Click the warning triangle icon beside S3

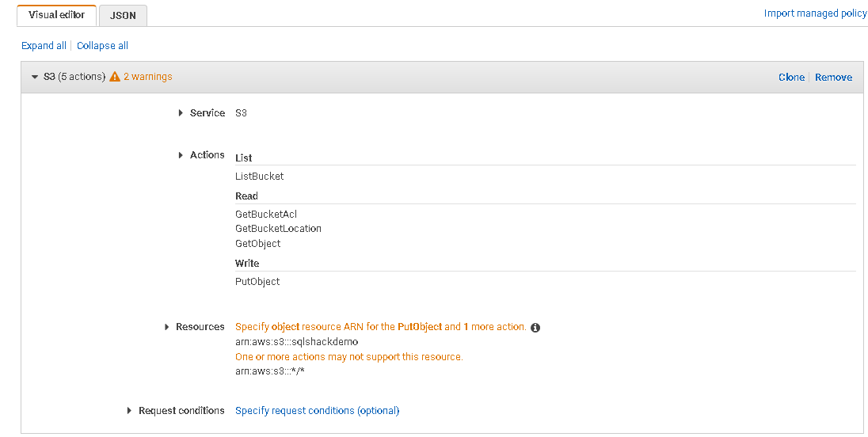coord(115,77)
